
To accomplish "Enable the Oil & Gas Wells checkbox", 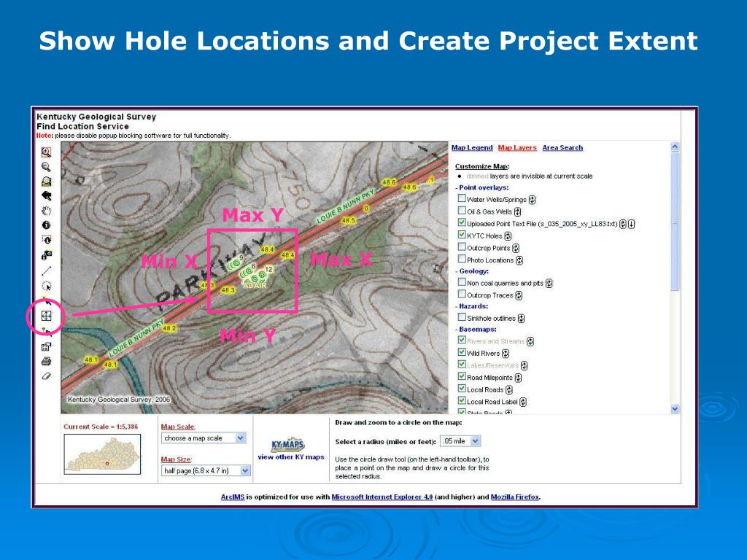I will tap(462, 211).
